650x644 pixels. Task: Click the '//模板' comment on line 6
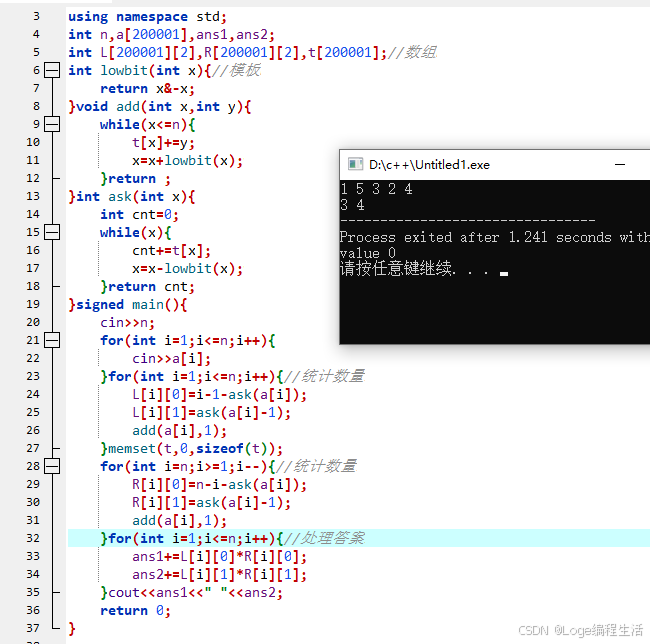pyautogui.click(x=236, y=70)
